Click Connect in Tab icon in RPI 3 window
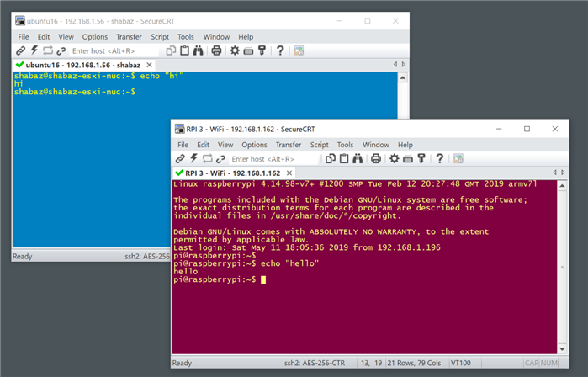Image resolution: width=588 pixels, height=377 pixels. click(x=208, y=159)
